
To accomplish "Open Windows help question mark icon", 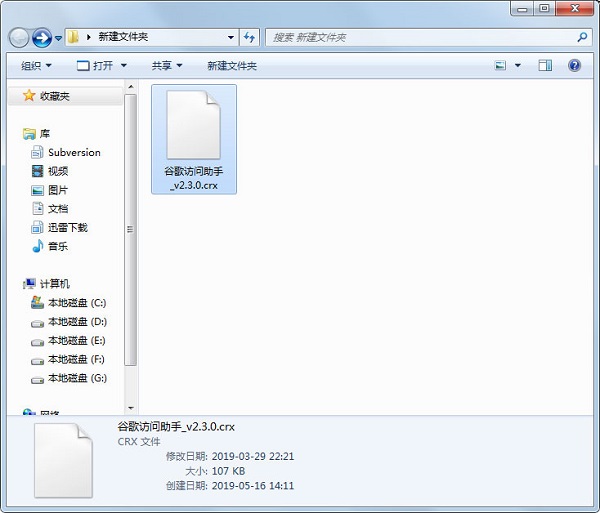I will [x=575, y=65].
